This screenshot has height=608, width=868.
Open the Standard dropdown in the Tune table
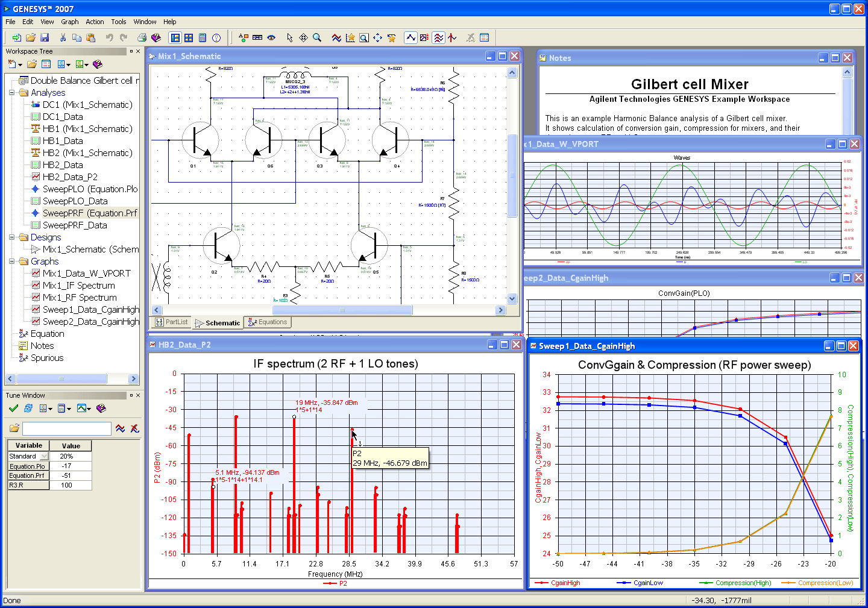(x=44, y=456)
